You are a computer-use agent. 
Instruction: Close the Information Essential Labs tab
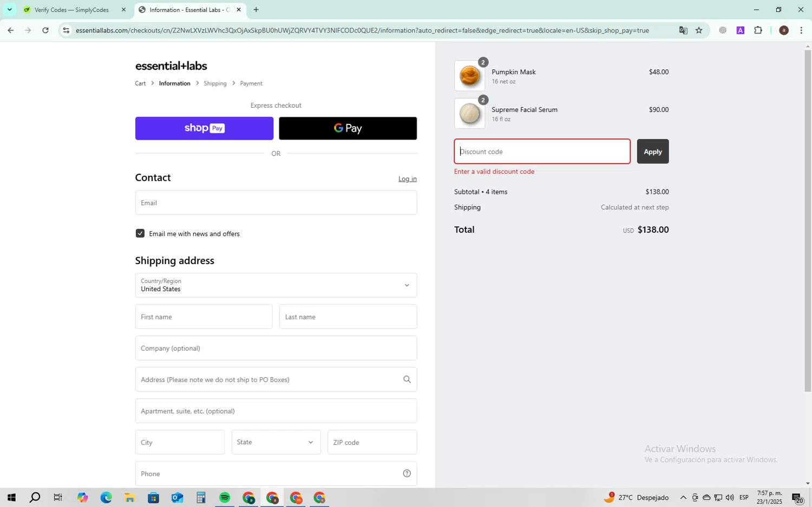(x=238, y=10)
